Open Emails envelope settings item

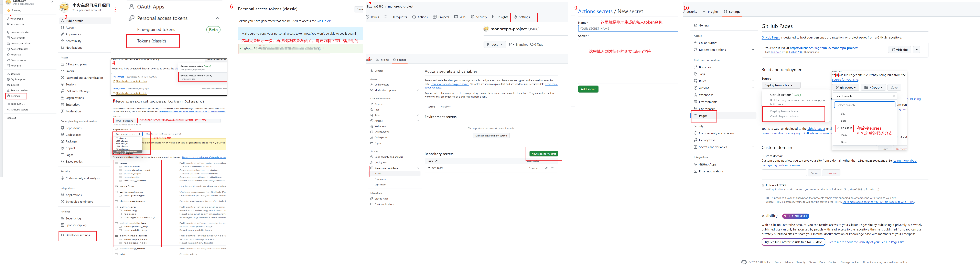(x=67, y=71)
